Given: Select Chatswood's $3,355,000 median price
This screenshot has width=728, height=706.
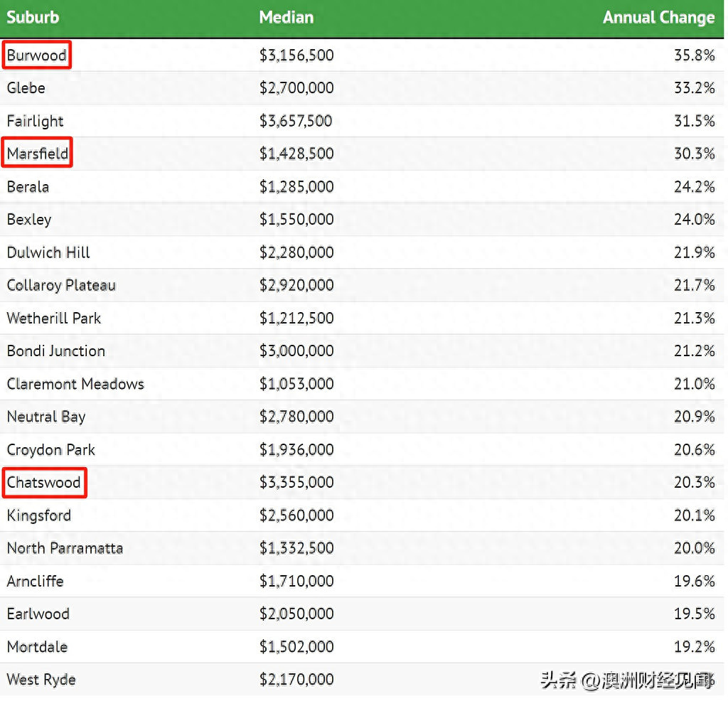Looking at the screenshot, I should coord(296,483).
